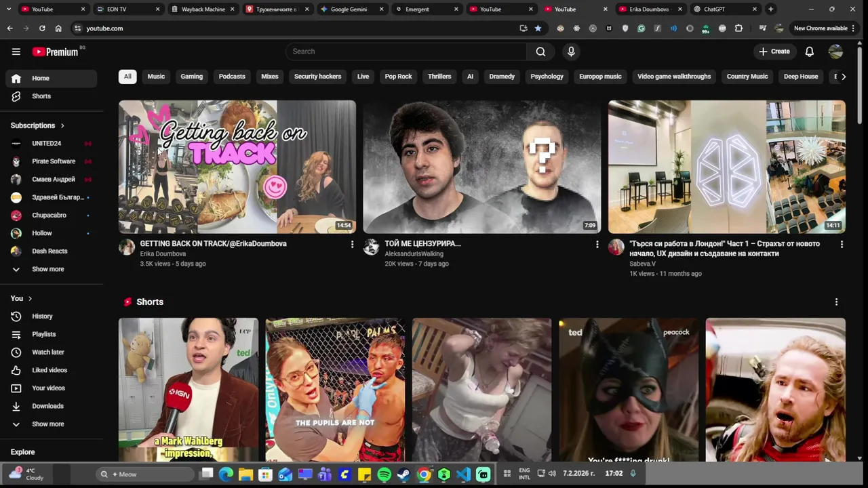Click the search magnifier button
The image size is (868, 488).
(x=540, y=52)
